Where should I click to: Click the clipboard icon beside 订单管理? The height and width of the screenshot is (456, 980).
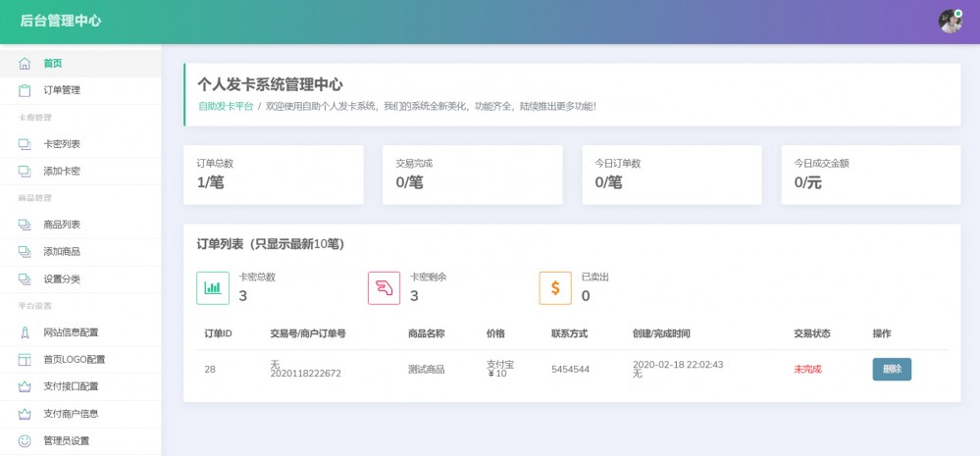tap(25, 90)
